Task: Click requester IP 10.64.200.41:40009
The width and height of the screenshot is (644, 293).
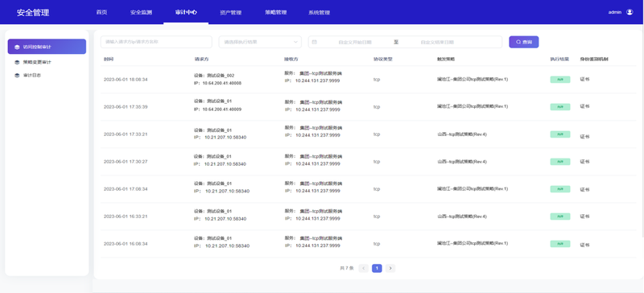Action: (x=222, y=109)
